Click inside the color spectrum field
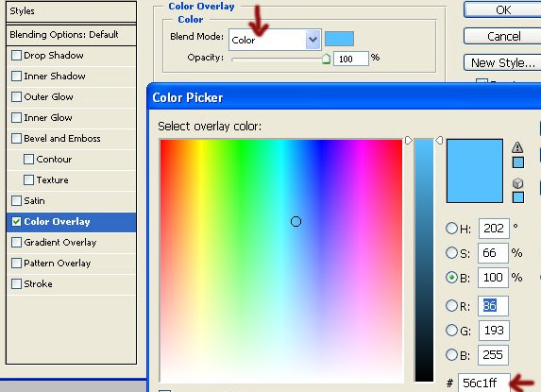The width and height of the screenshot is (541, 392). (x=281, y=261)
